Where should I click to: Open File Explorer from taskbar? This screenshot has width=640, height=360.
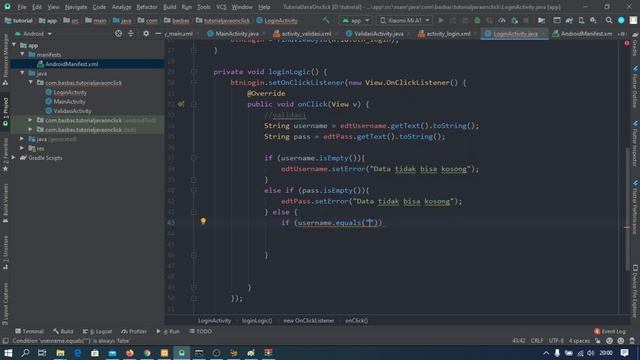pyautogui.click(x=60, y=353)
